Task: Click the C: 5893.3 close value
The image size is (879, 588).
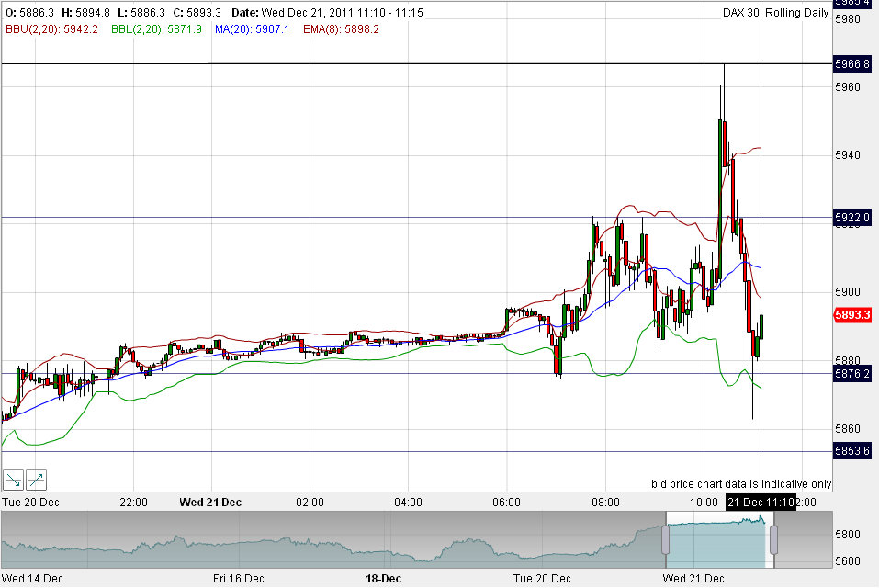Action: click(x=197, y=12)
